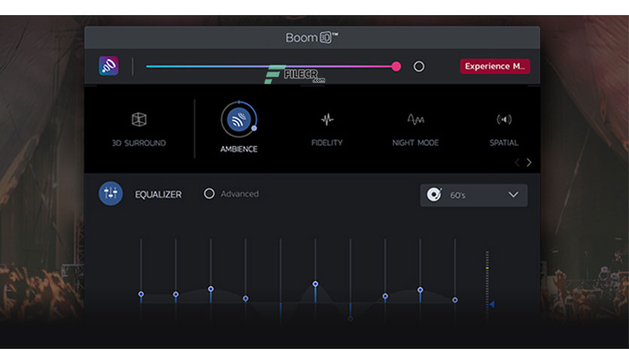Click the seventh (lowest) equalizer band handle

pos(350,319)
